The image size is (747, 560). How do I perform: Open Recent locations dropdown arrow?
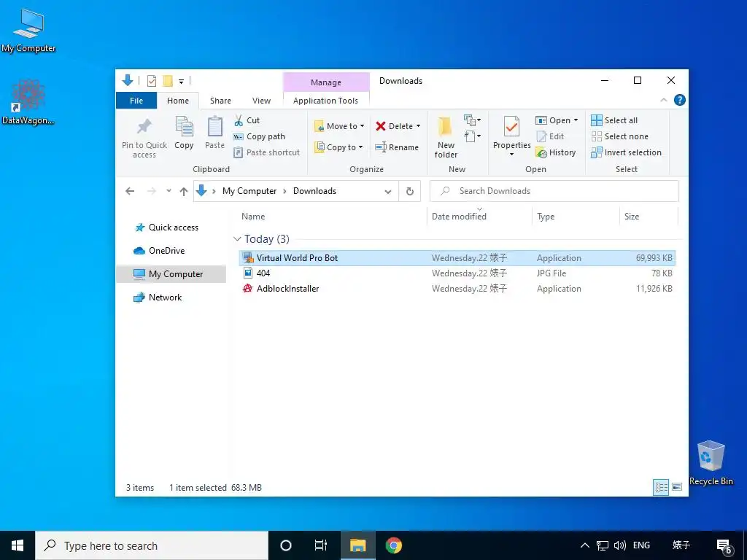coord(169,191)
